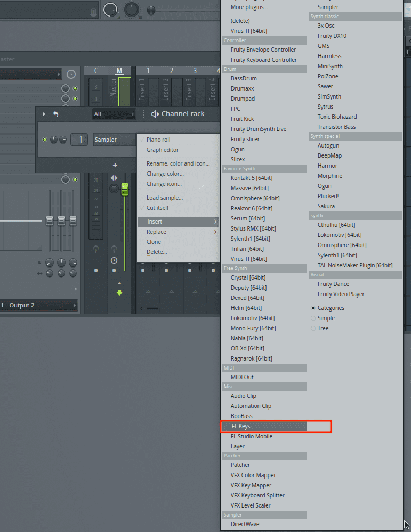Choose Delete... from the context menu

click(179, 252)
